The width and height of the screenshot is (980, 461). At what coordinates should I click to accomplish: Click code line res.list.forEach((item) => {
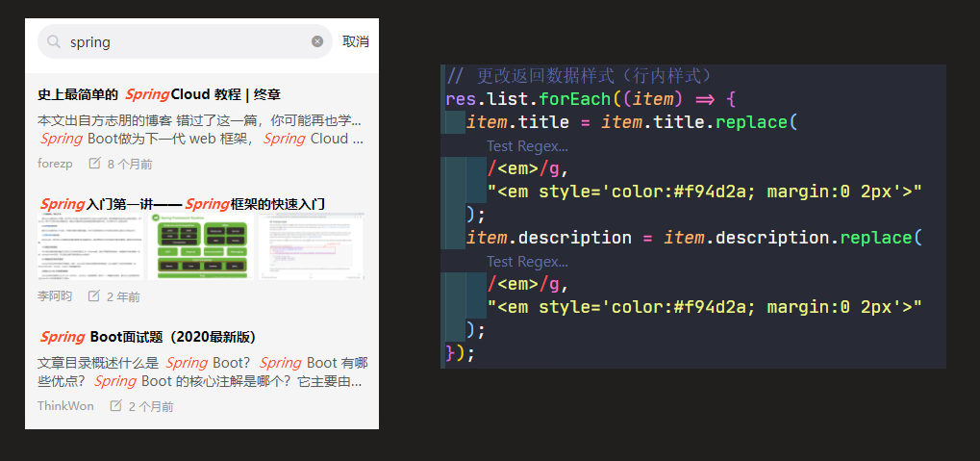[591, 99]
